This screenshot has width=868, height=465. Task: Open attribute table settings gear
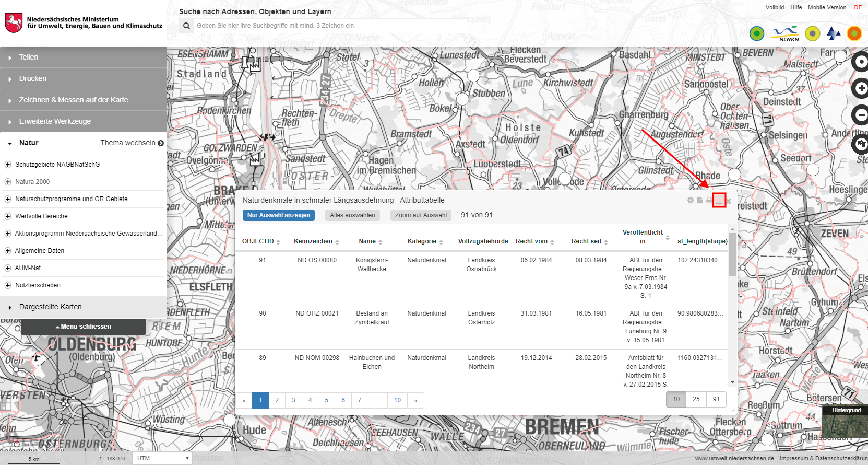point(691,200)
